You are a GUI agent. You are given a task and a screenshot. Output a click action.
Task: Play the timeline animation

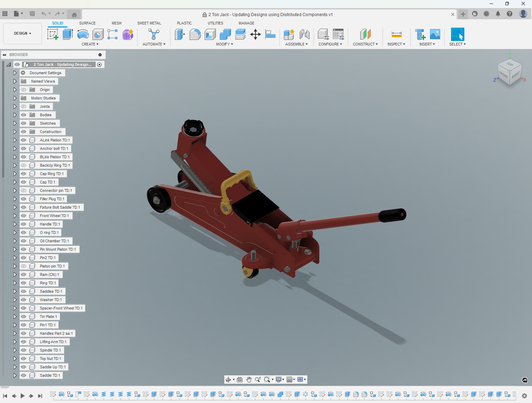pyautogui.click(x=22, y=396)
